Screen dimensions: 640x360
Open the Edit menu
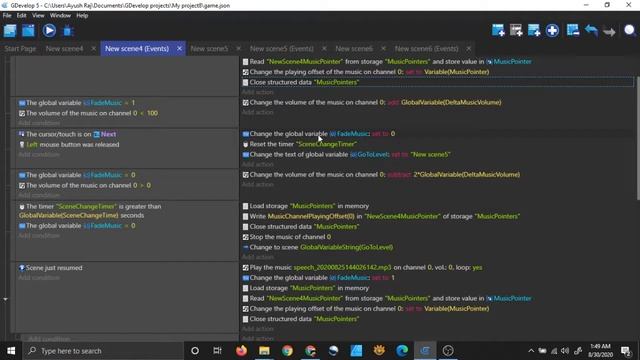21,16
